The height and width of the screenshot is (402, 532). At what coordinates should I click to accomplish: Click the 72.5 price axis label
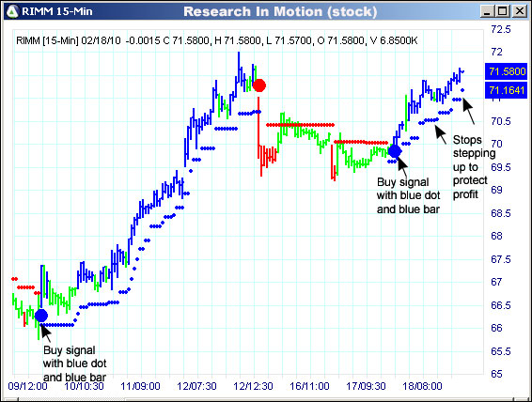(x=500, y=29)
